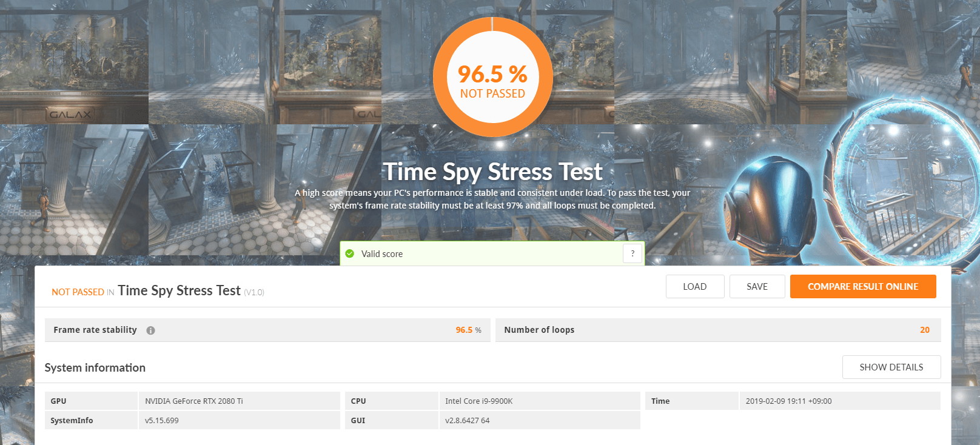Click the SAVE button
This screenshot has height=445, width=980.
[x=757, y=287]
